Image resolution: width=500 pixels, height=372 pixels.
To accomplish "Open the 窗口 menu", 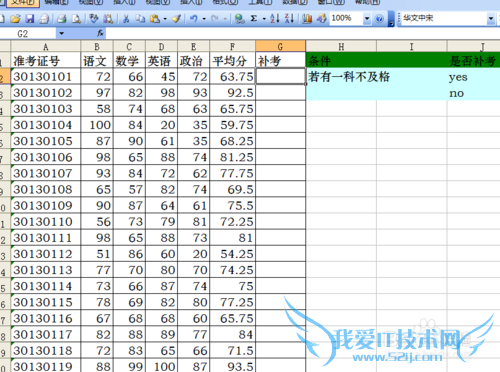I will [x=331, y=2].
